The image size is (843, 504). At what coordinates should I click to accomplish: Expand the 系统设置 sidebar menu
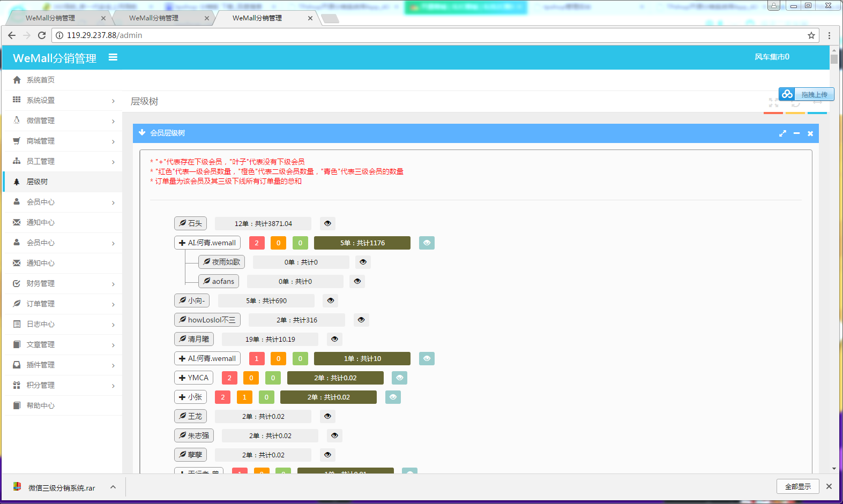pos(62,100)
